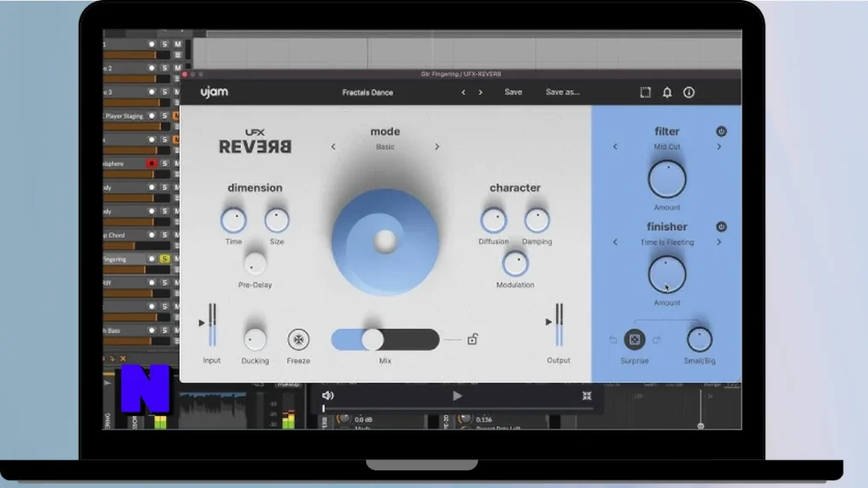Select next preset arrow
Screen dimensions: 868x488
(481, 92)
